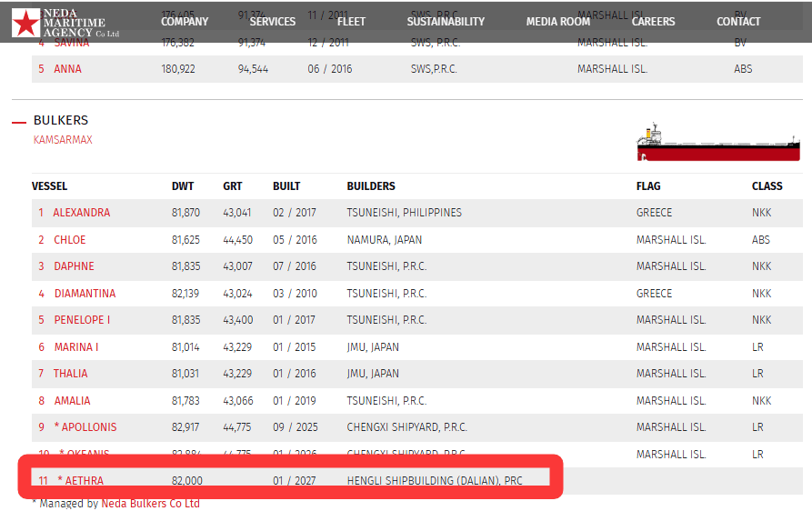This screenshot has height=521, width=812.
Task: Open the Contact page
Action: pos(738,22)
